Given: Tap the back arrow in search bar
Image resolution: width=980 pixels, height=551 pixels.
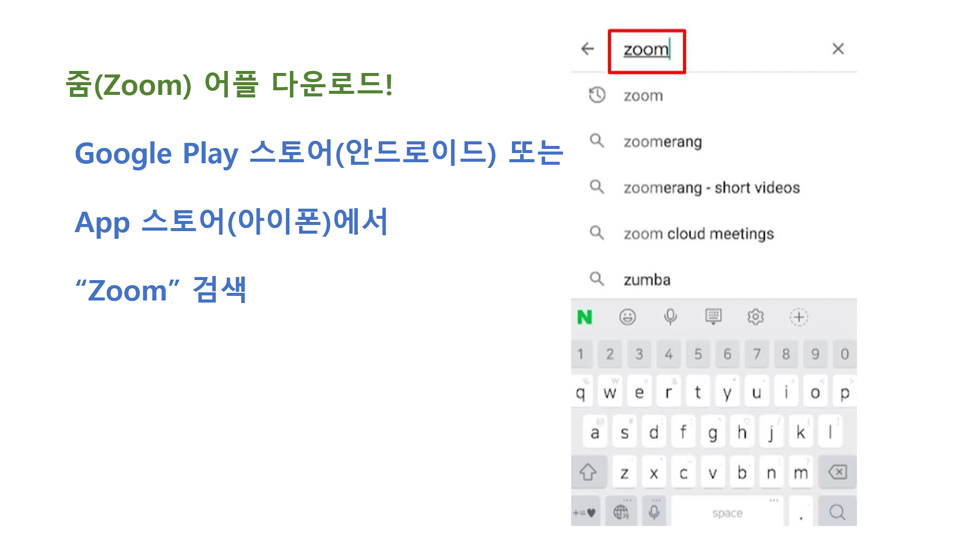Looking at the screenshot, I should pyautogui.click(x=587, y=49).
